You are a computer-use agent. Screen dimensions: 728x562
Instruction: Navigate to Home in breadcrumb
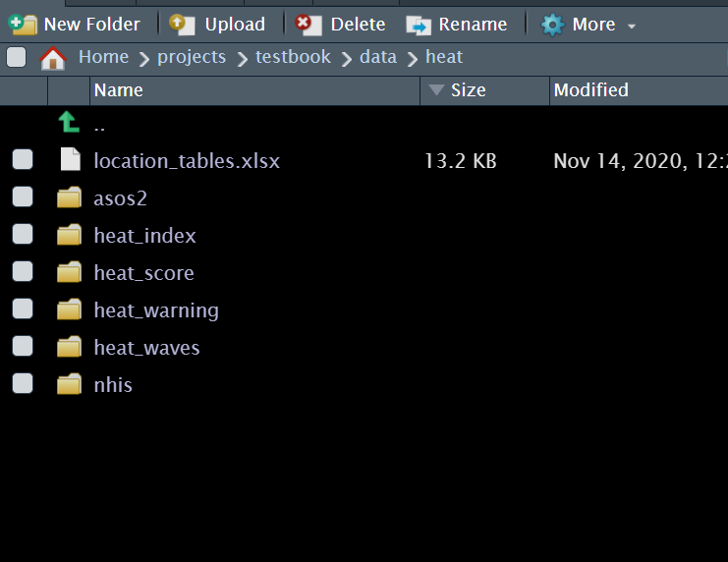tap(103, 57)
